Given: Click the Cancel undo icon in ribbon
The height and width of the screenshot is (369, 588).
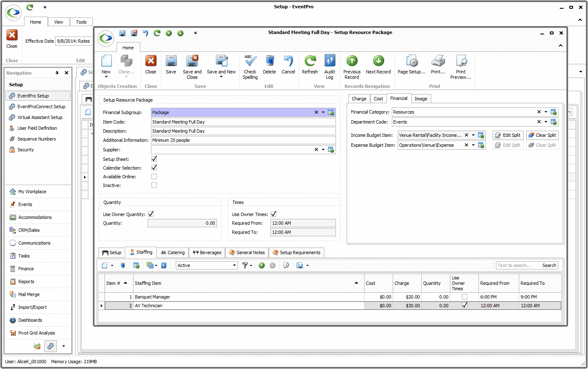Looking at the screenshot, I should (288, 61).
